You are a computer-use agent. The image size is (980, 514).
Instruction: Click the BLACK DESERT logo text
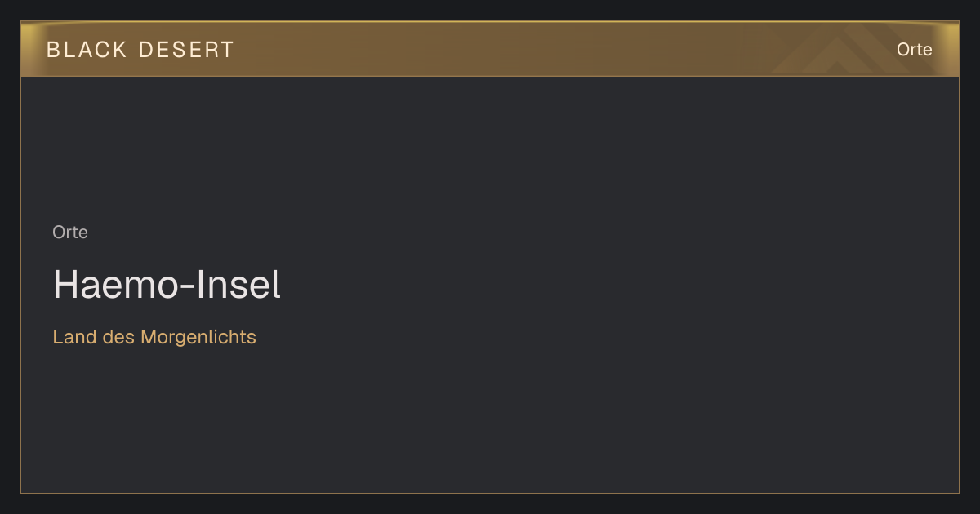pyautogui.click(x=140, y=50)
